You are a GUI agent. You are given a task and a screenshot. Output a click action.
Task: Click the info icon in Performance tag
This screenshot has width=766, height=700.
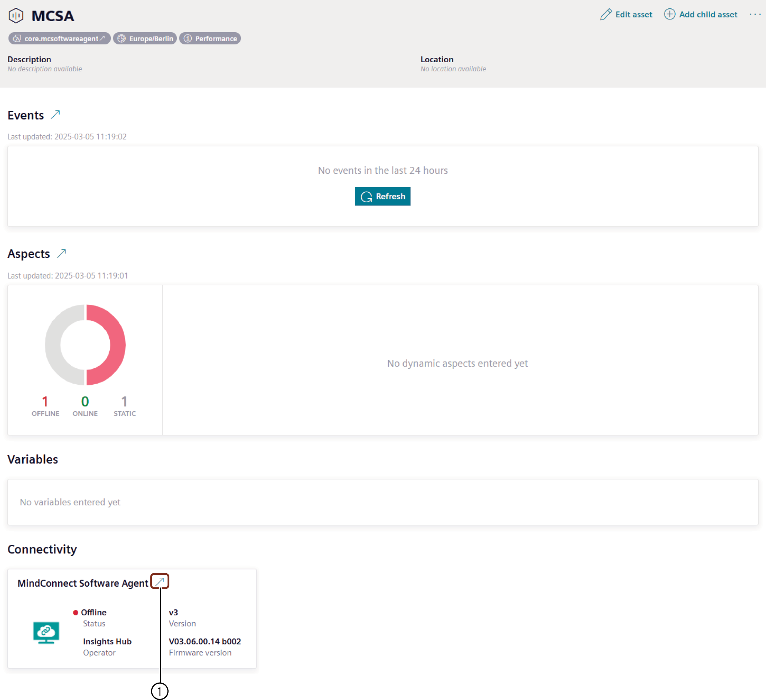[x=188, y=39]
